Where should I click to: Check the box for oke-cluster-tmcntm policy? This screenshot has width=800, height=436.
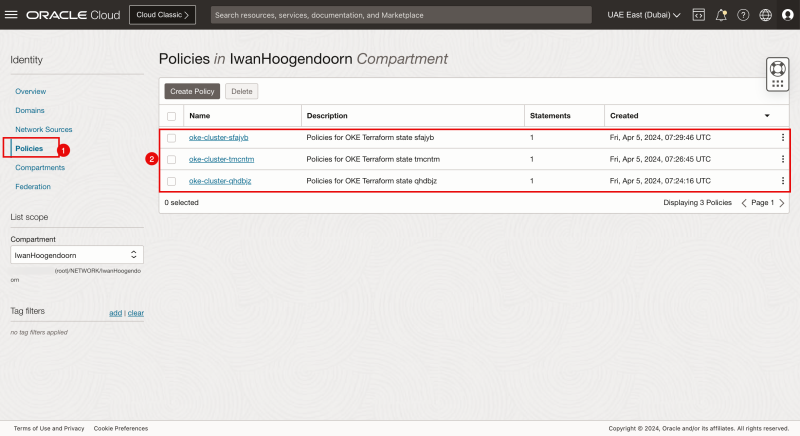click(171, 159)
